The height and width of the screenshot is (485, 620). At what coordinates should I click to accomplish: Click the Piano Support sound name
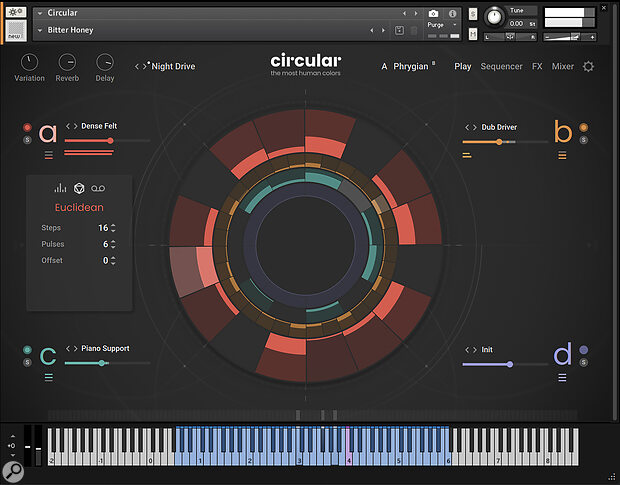(x=105, y=348)
